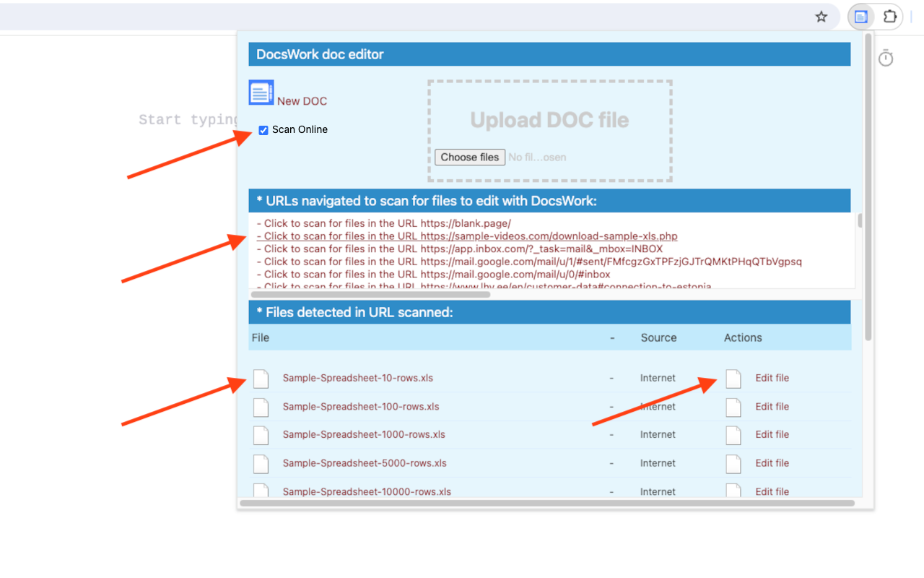The height and width of the screenshot is (578, 924).
Task: Click the New DOC document icon
Action: pos(260,92)
